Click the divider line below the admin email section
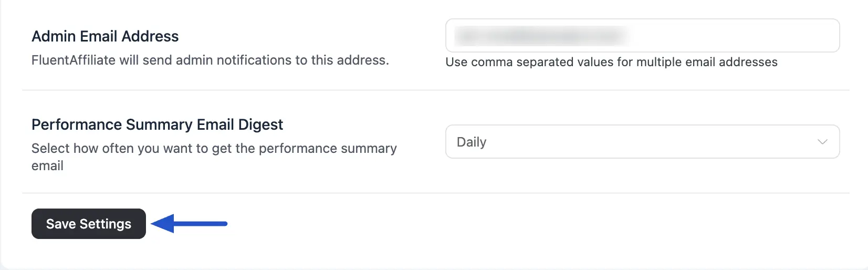Viewport: 868px width, 270px height. (x=435, y=90)
